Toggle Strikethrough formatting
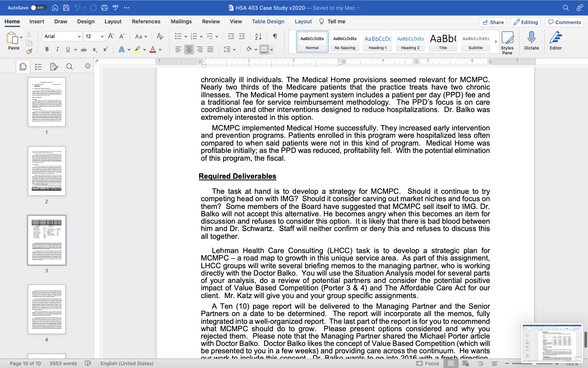Viewport: 588px width, 368px height. (x=84, y=50)
